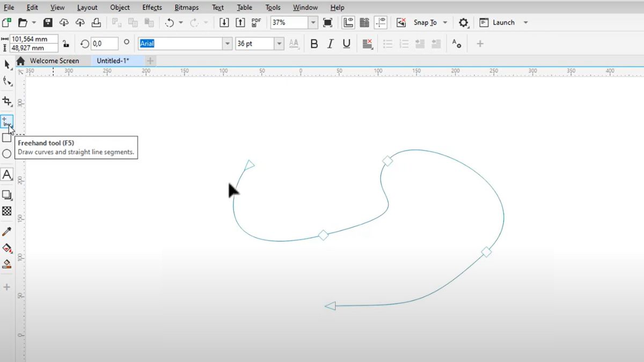Open the Object menu
644x362 pixels.
click(x=120, y=8)
